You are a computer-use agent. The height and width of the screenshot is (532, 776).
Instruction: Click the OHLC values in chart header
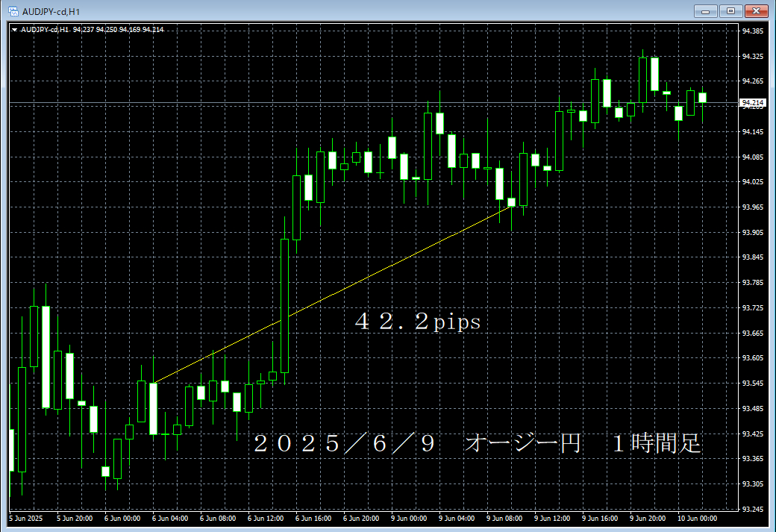(x=119, y=30)
